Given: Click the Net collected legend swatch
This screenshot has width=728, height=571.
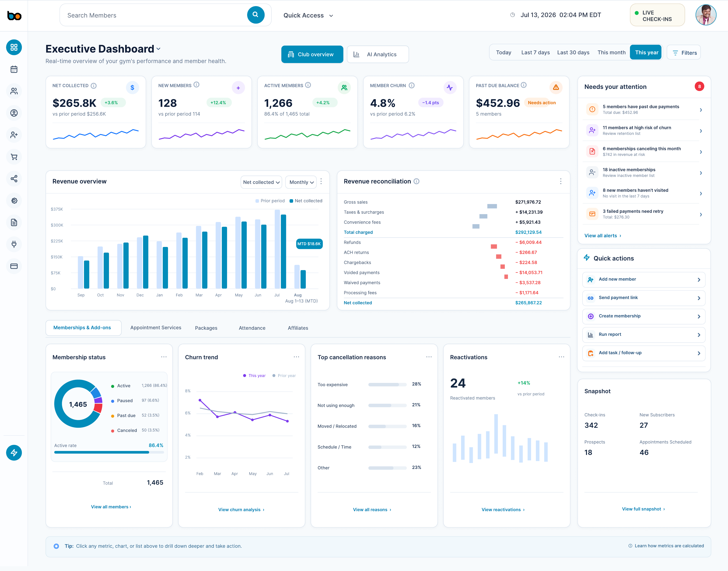Looking at the screenshot, I should (291, 201).
